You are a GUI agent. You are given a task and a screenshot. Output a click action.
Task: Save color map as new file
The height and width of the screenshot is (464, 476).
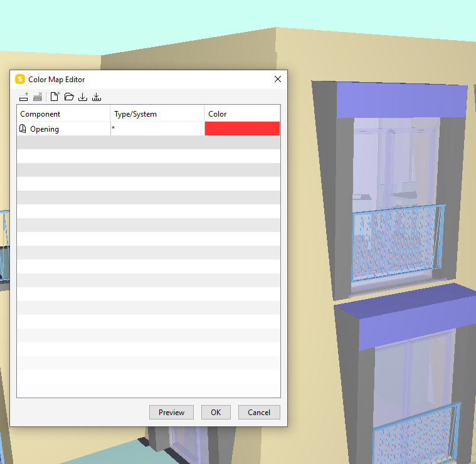point(97,97)
